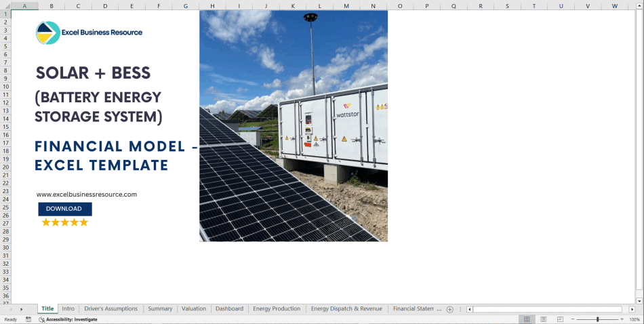This screenshot has width=644, height=324.
Task: Click the horizontal scrollbar right arrow
Action: [632, 309]
